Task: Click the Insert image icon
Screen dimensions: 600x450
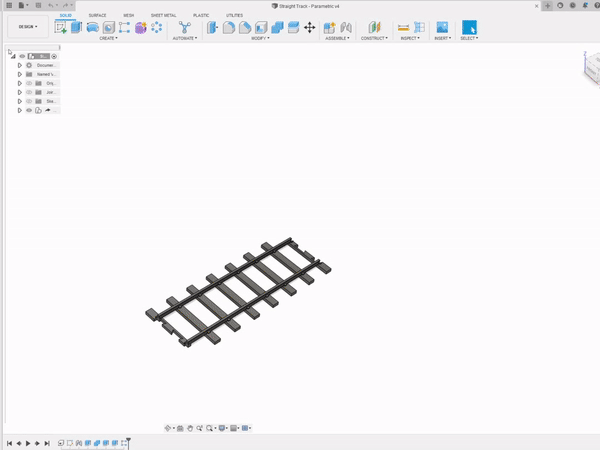Action: tap(442, 27)
